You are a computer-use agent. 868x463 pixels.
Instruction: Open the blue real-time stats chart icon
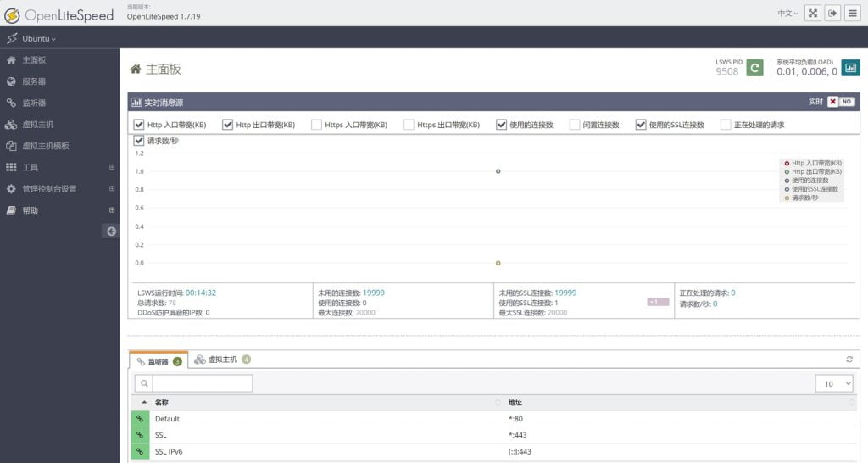click(849, 68)
